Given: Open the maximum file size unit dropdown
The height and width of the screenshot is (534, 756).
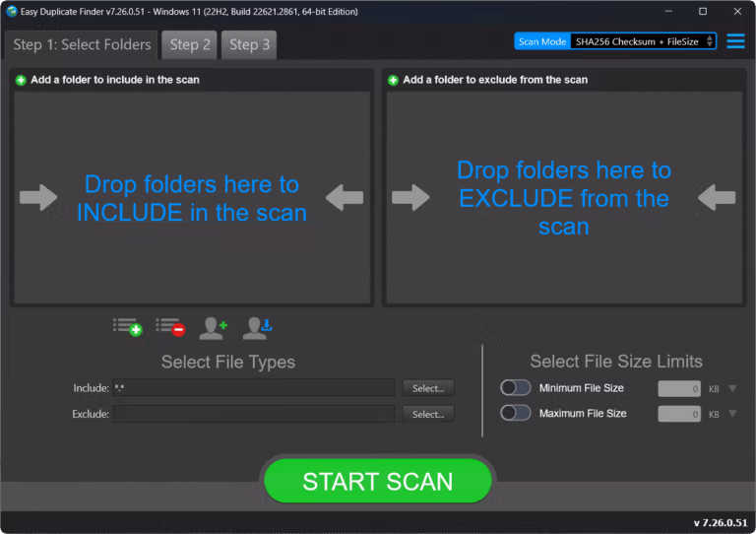Looking at the screenshot, I should tap(732, 414).
